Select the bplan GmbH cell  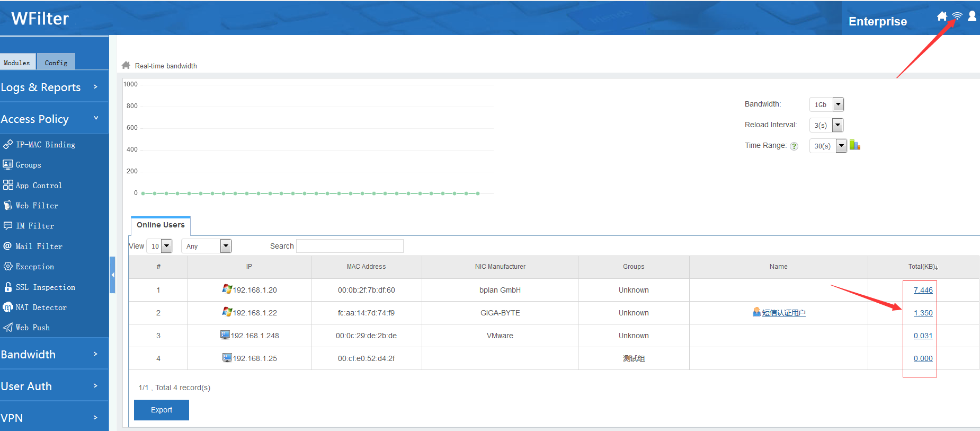point(500,290)
